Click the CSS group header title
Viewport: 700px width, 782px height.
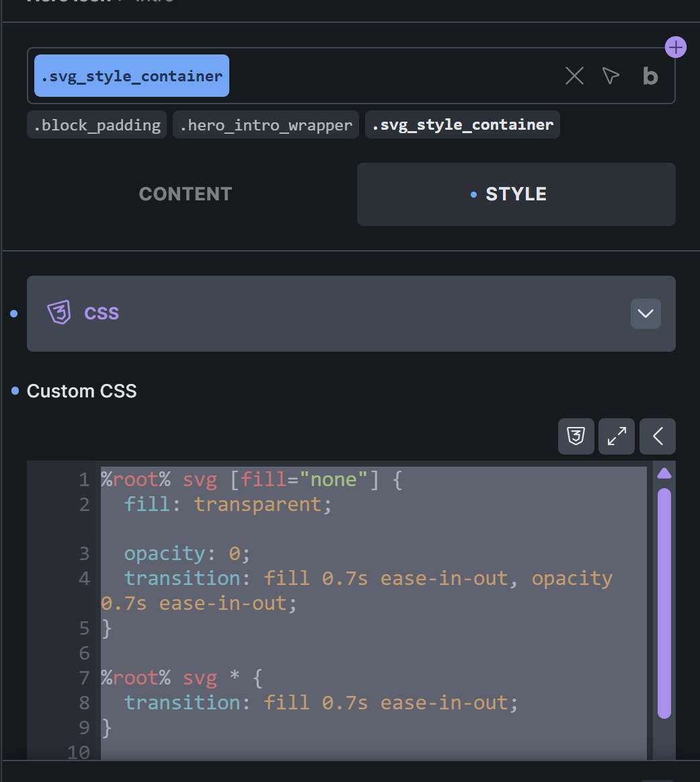102,313
